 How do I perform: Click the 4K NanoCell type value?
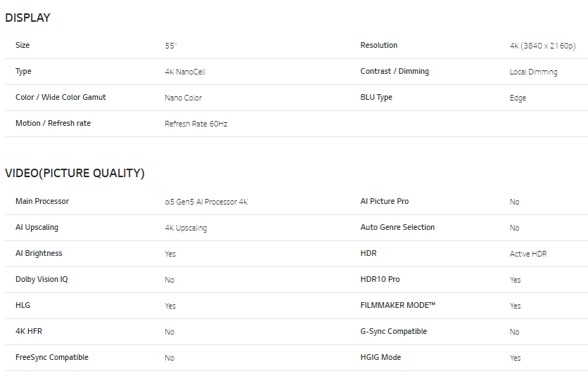[185, 72]
